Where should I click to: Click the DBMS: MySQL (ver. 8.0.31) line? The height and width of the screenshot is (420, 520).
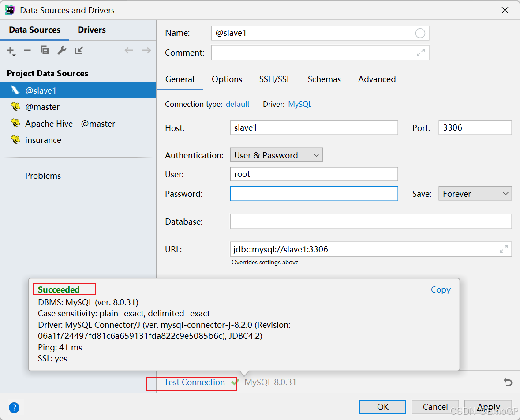[x=88, y=303]
